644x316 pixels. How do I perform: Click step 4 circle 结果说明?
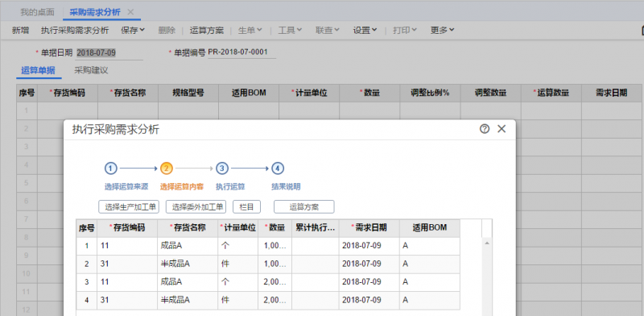(x=278, y=168)
